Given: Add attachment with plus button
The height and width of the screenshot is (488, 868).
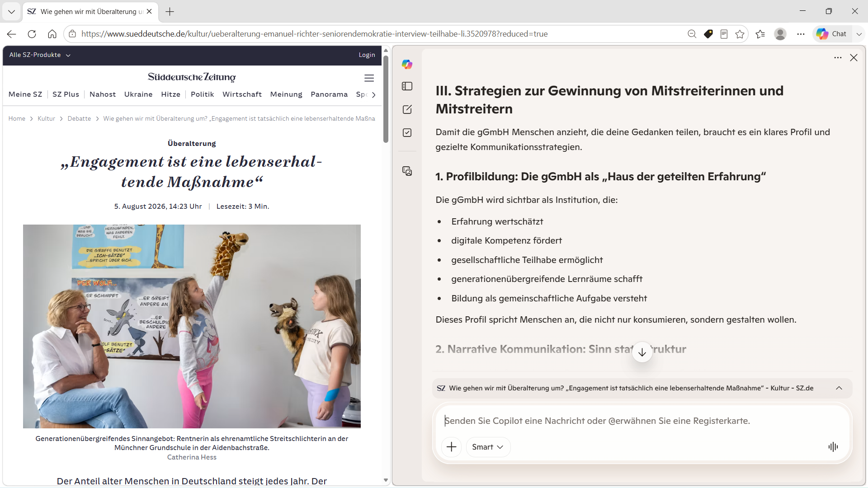Looking at the screenshot, I should pyautogui.click(x=451, y=447).
